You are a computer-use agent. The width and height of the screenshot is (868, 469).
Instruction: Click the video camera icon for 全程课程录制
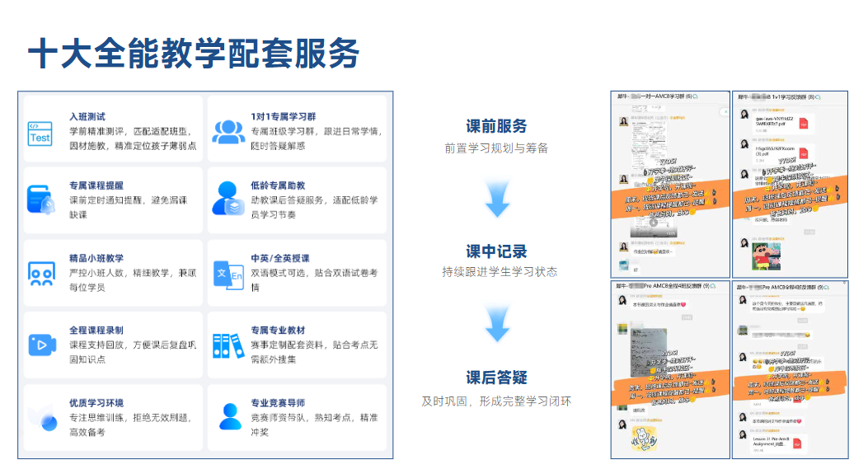pyautogui.click(x=42, y=345)
